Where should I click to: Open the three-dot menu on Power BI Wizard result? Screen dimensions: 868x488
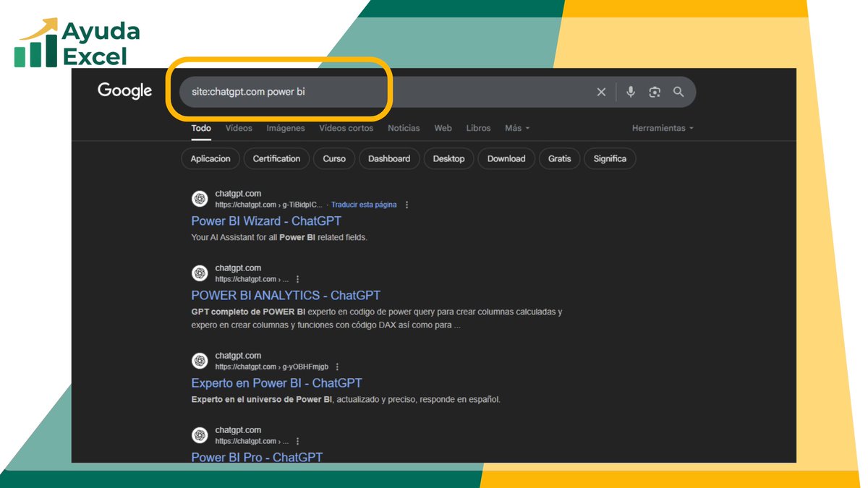tap(407, 204)
